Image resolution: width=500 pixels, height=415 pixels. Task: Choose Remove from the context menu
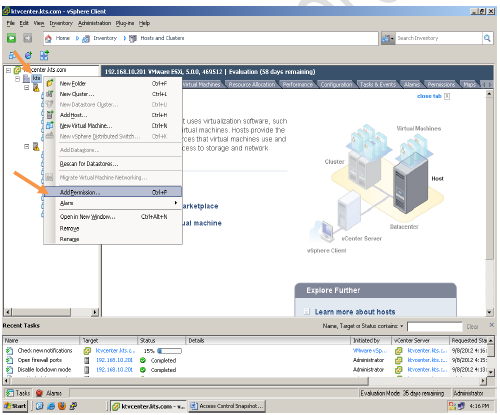tap(113, 228)
